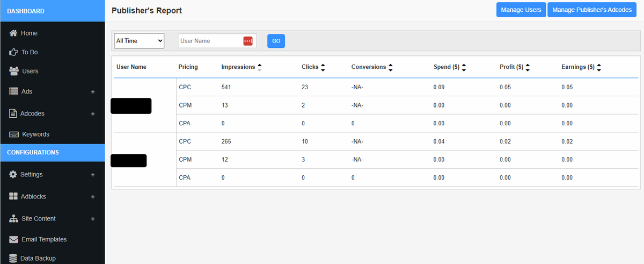Image resolution: width=644 pixels, height=264 pixels.
Task: Open the All Time period dropdown
Action: (x=139, y=41)
